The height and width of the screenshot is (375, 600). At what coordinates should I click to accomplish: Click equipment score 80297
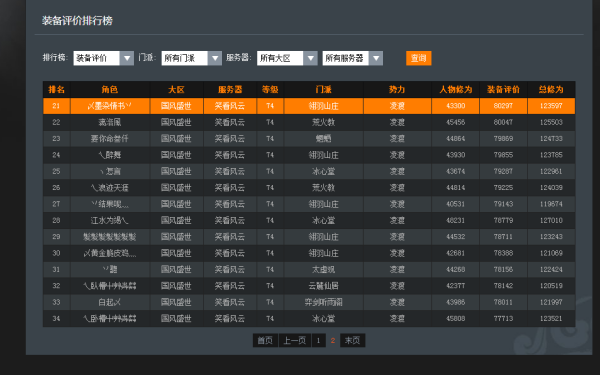click(x=503, y=106)
